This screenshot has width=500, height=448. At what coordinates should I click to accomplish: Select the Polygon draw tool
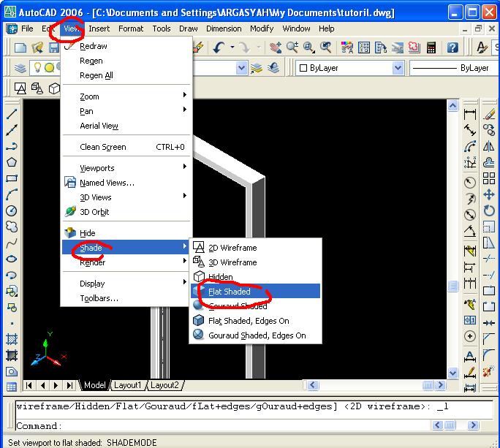(x=12, y=162)
